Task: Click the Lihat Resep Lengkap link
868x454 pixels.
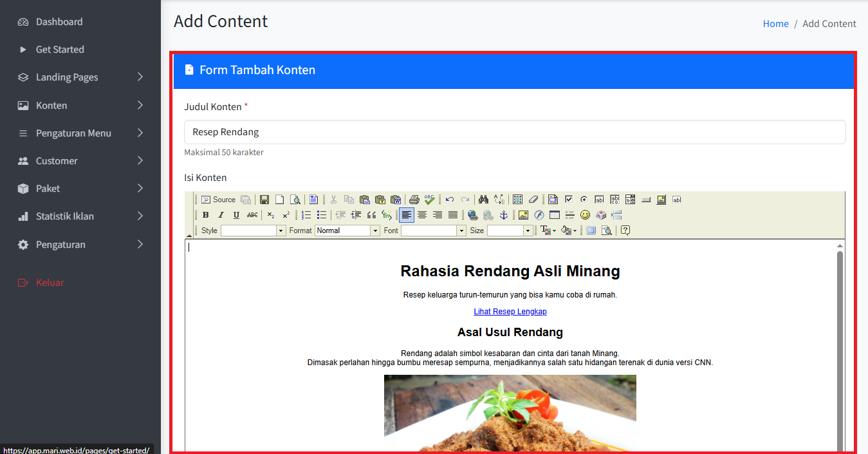Action: [x=510, y=312]
